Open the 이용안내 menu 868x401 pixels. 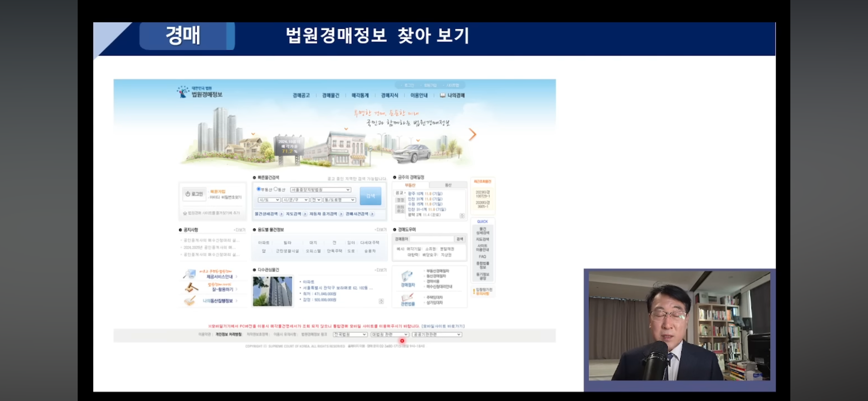419,96
